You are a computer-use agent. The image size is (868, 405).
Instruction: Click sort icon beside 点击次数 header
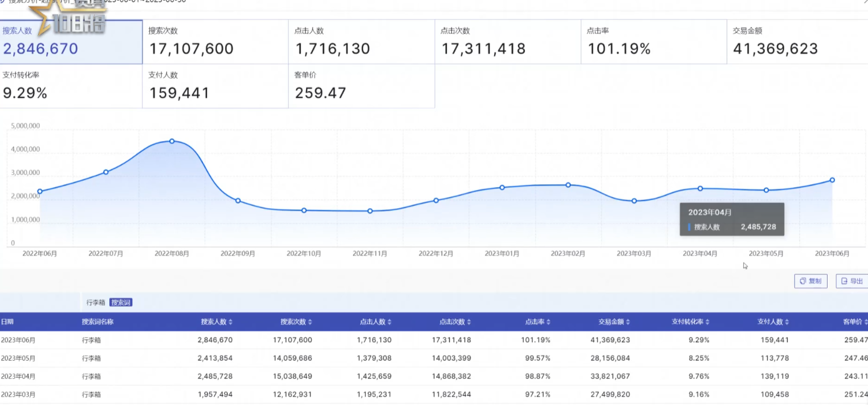pos(469,322)
